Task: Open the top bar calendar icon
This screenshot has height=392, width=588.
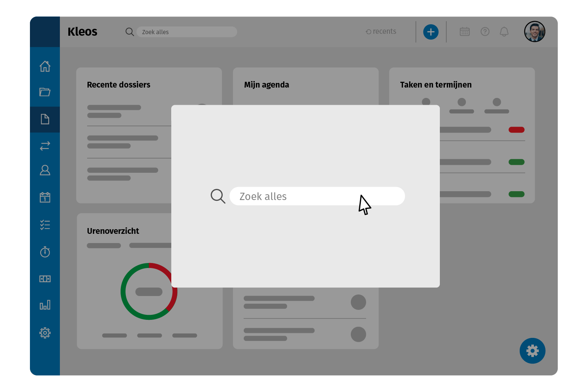Action: [464, 31]
